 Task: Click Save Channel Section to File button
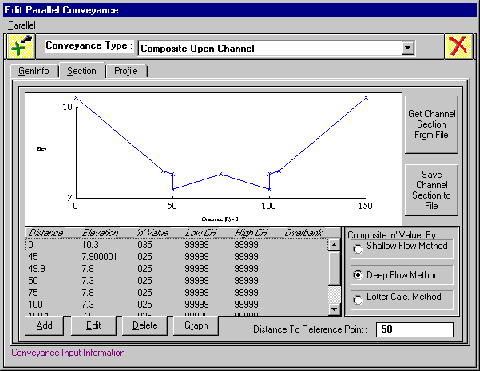(431, 190)
